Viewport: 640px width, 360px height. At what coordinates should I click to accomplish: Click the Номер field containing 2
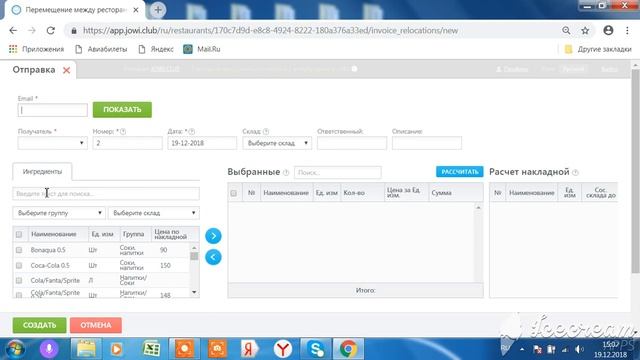tap(127, 143)
